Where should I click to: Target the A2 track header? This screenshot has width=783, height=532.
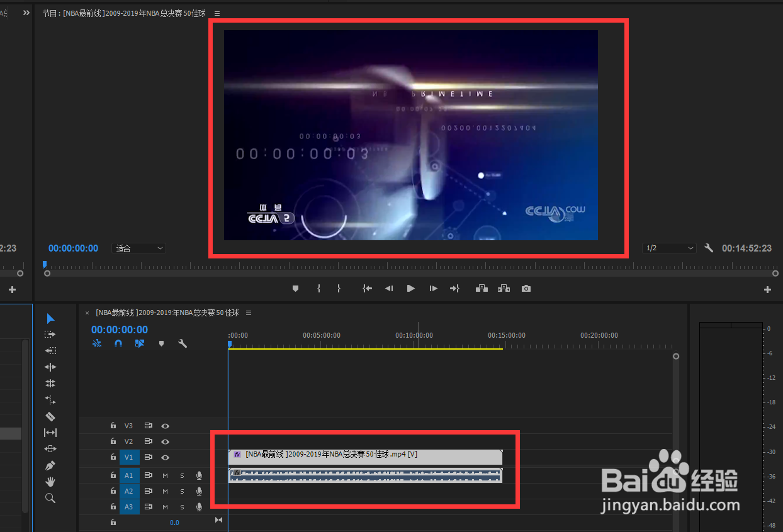129,491
